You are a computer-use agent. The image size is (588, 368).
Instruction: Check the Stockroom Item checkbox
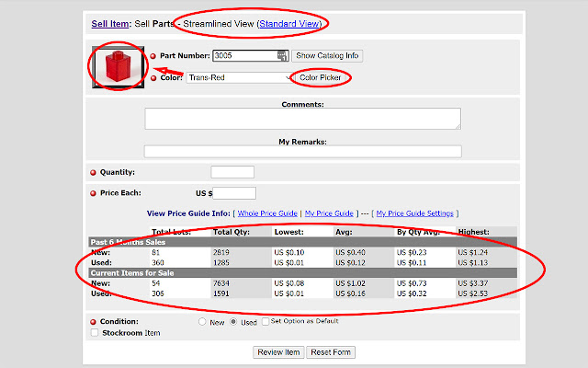[x=95, y=333]
